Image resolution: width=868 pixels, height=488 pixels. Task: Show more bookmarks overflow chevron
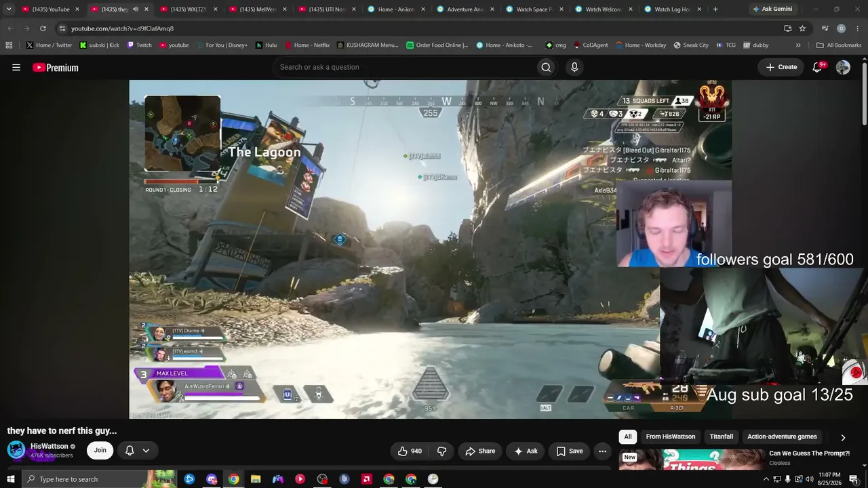(x=798, y=45)
